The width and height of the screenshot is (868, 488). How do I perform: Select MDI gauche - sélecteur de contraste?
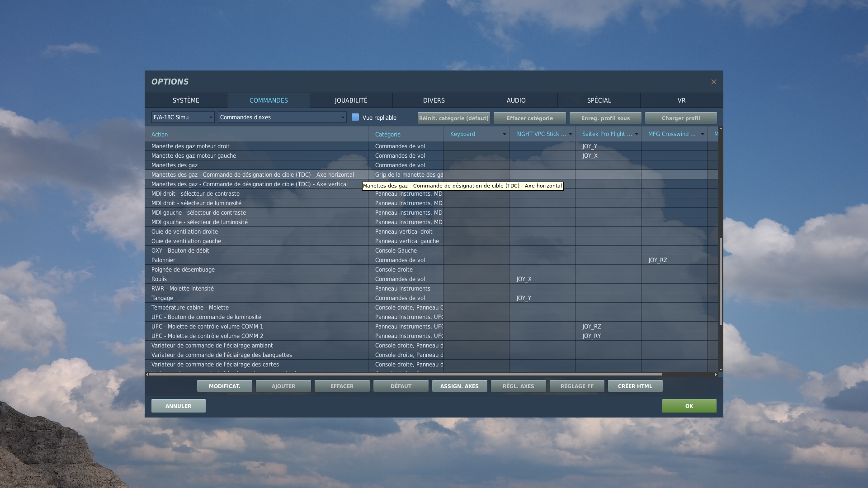click(x=431, y=212)
